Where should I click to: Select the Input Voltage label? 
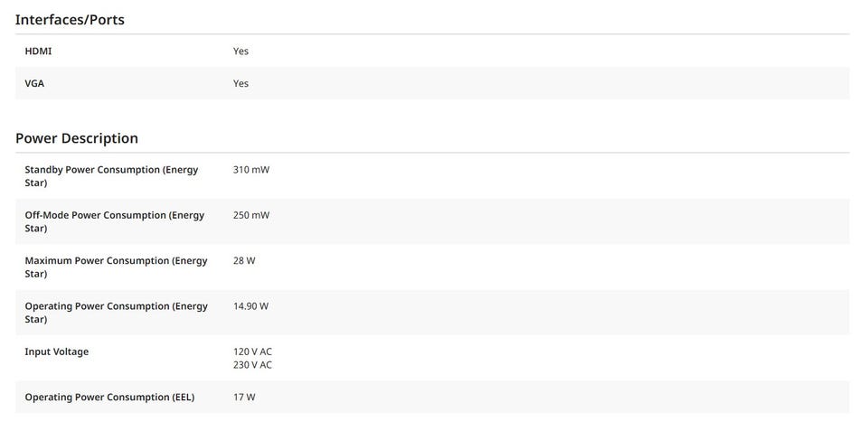tap(56, 351)
